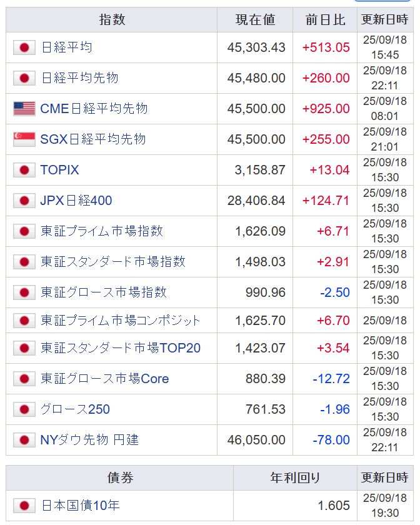Image resolution: width=420 pixels, height=525 pixels.
Task: Open the 東証グロース市場Core link
Action: (105, 379)
